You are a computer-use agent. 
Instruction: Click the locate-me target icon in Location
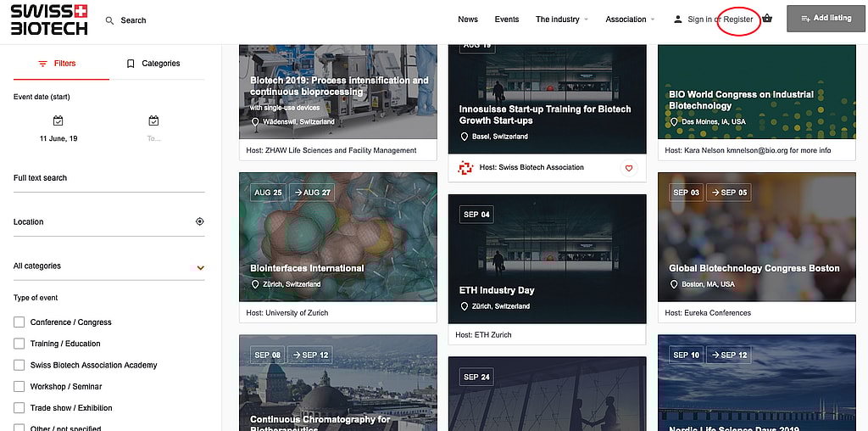tap(199, 222)
